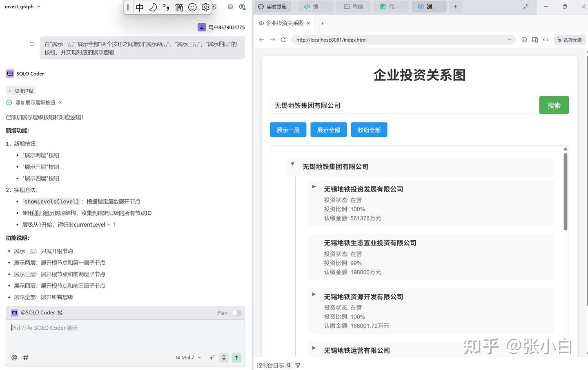This screenshot has height=370, width=588.
Task: Expand the 思考过程 section
Action: coord(21,91)
